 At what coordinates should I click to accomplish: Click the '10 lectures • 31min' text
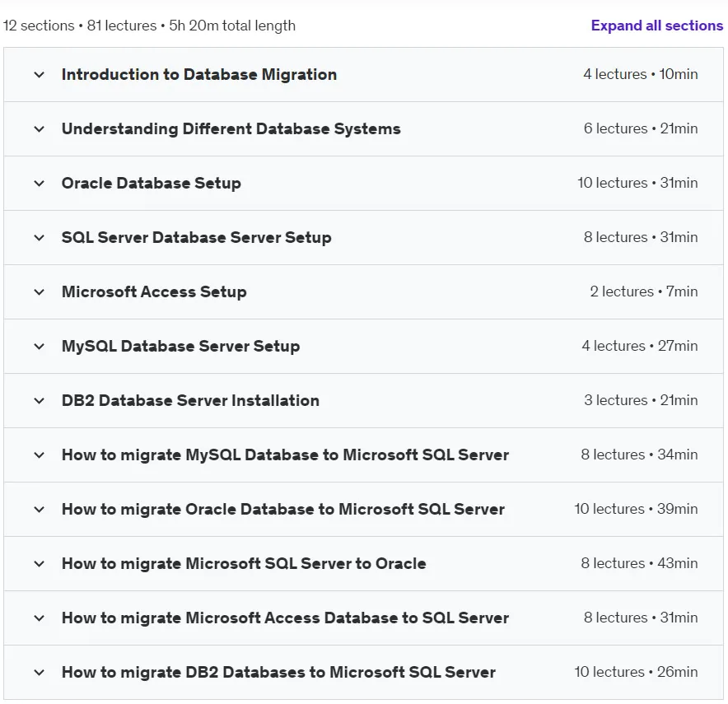point(637,183)
